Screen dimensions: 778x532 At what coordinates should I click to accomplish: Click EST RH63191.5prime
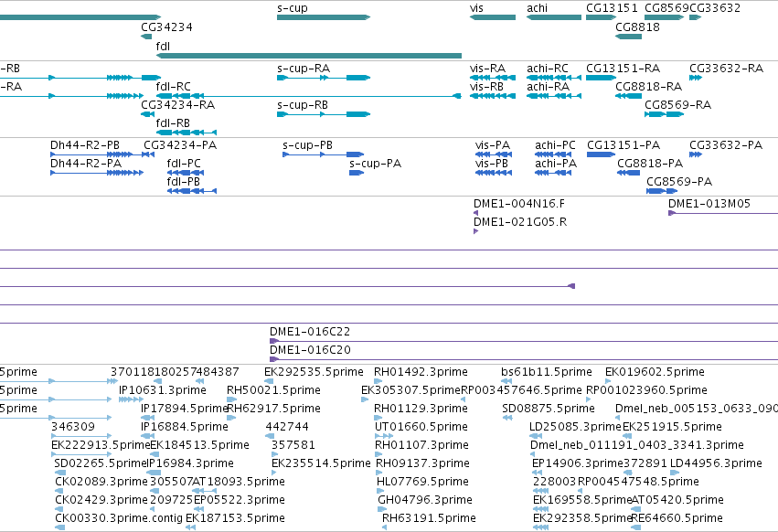point(385,527)
